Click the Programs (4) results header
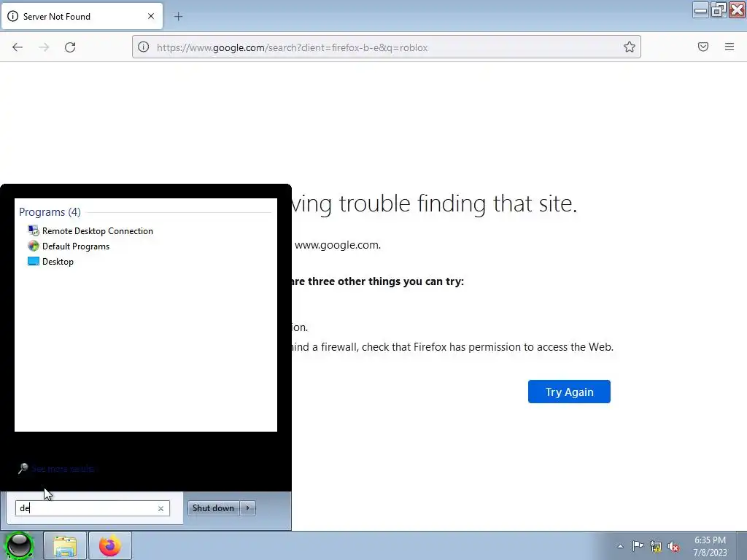This screenshot has height=560, width=747. point(50,212)
